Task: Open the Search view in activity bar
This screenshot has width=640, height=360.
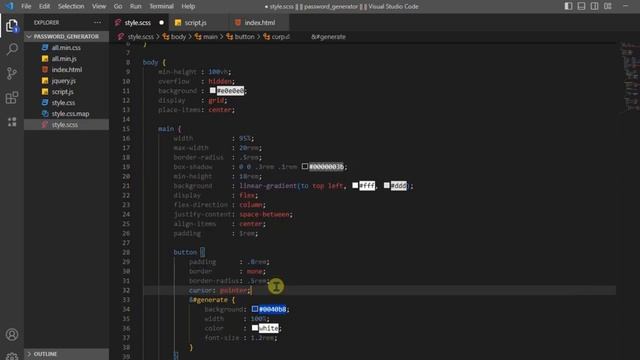Action: [x=12, y=49]
